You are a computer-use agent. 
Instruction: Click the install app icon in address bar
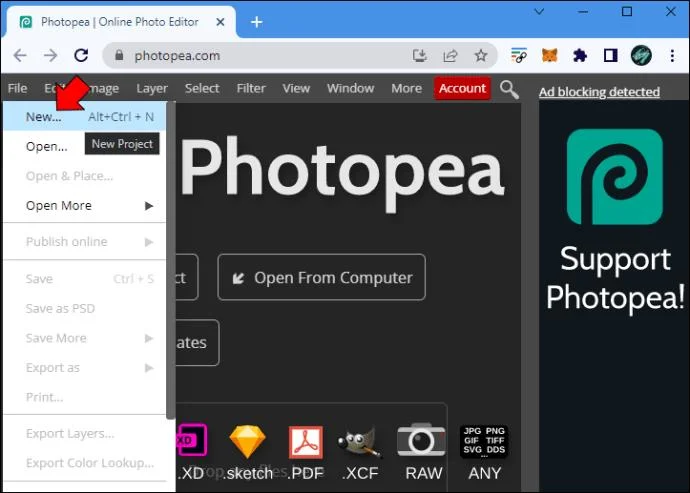(420, 55)
